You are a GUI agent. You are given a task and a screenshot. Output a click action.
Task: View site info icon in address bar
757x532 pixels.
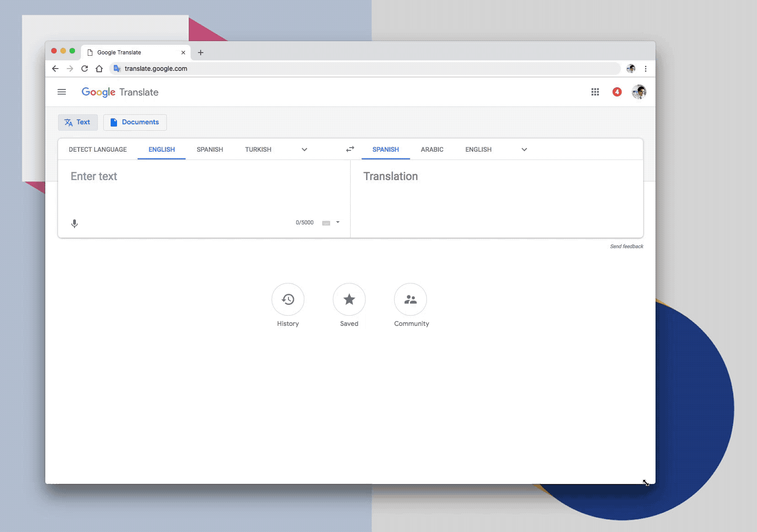[x=117, y=69]
